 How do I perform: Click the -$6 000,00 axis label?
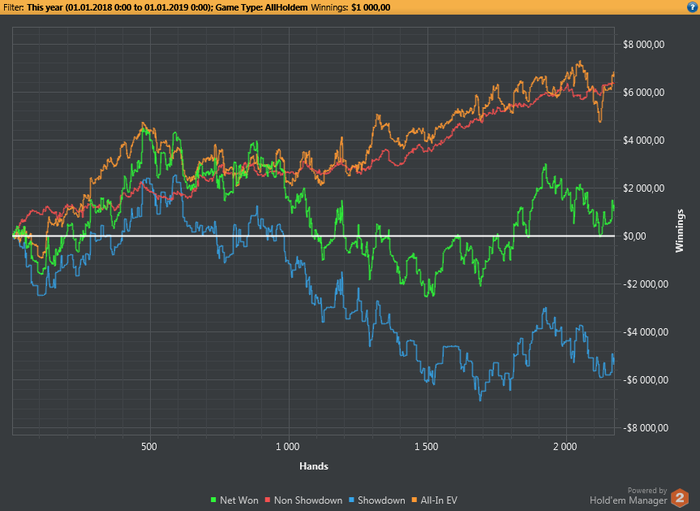(644, 380)
